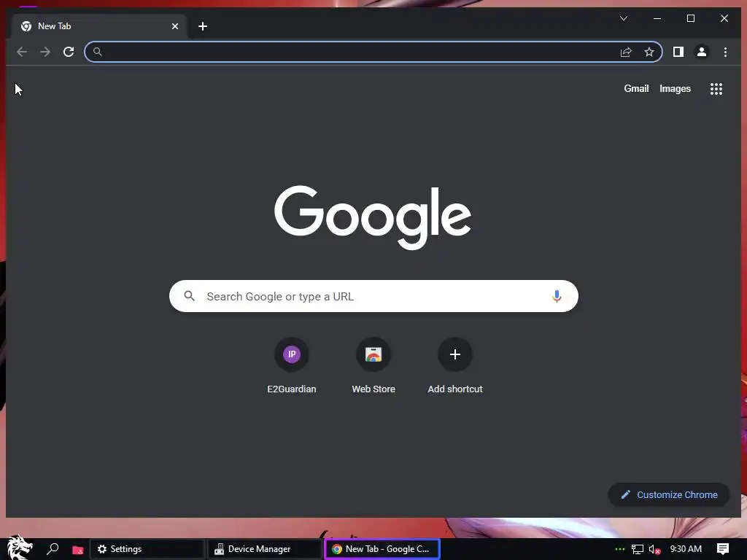The image size is (747, 560).
Task: Click the Add shortcut button
Action: tap(455, 366)
